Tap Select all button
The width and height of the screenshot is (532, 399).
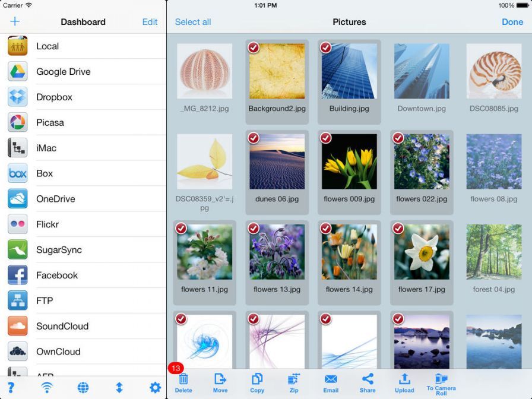[193, 22]
